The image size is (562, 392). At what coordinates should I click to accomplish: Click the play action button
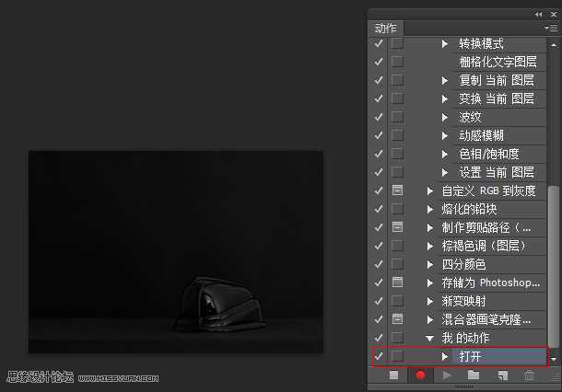coord(447,375)
